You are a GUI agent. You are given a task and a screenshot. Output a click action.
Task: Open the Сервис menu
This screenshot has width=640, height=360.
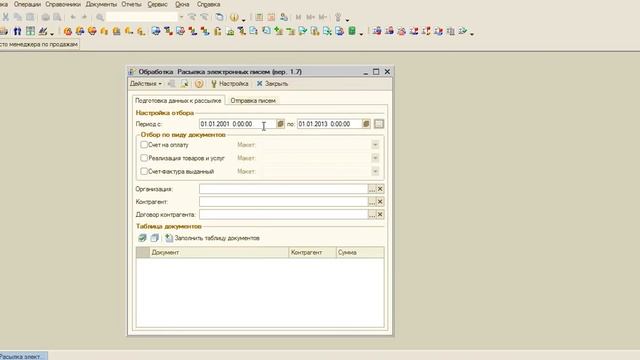[157, 4]
